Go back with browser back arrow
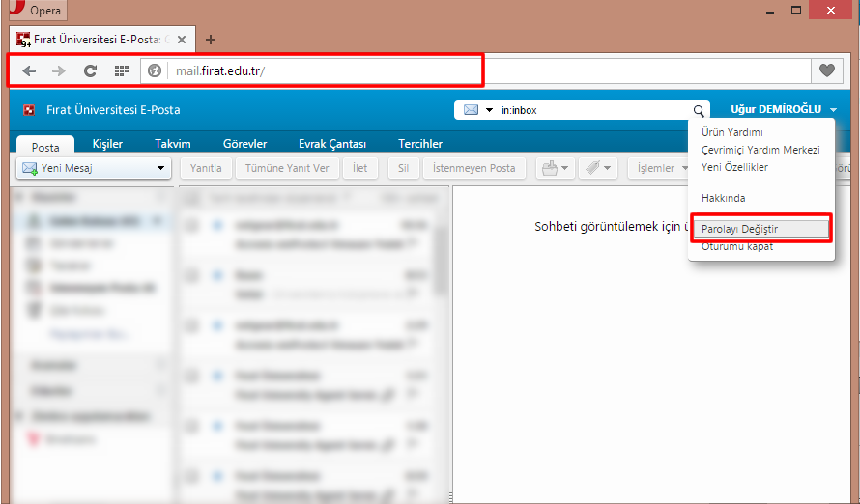Image resolution: width=860 pixels, height=504 pixels. click(29, 70)
